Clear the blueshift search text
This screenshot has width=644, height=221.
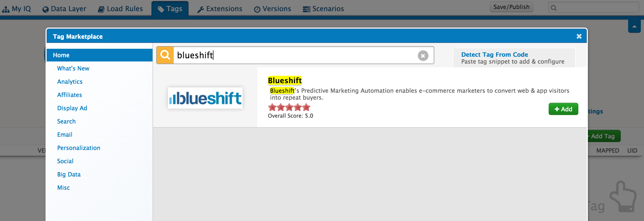tap(423, 56)
